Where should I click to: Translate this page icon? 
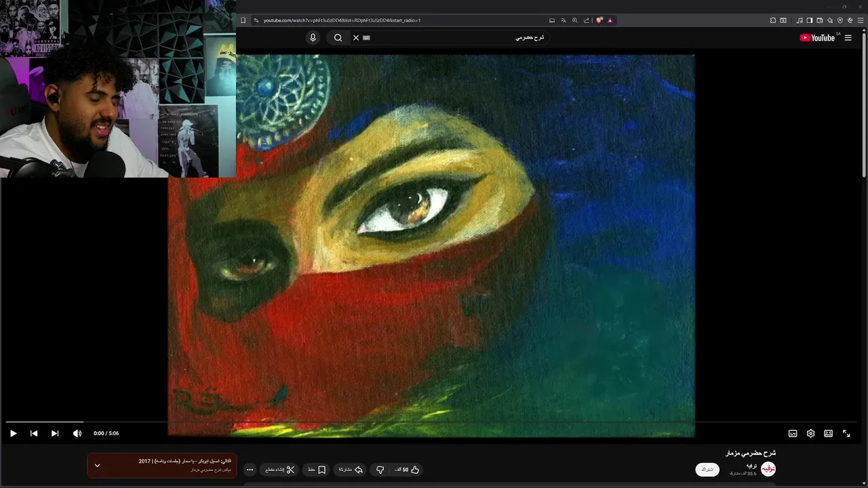(x=564, y=20)
